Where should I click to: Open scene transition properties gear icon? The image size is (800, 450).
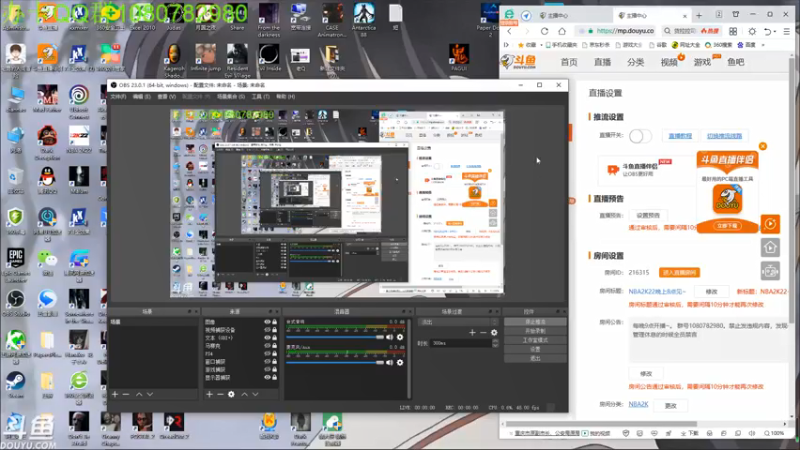click(x=494, y=333)
